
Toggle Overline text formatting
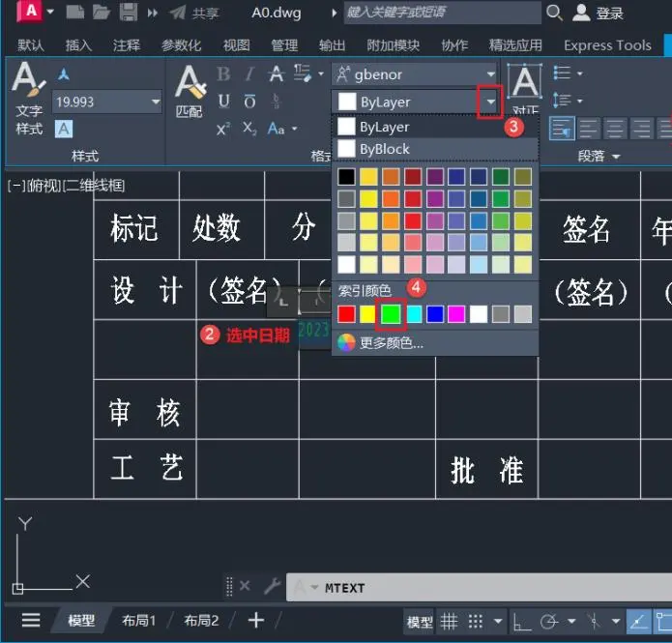(249, 102)
